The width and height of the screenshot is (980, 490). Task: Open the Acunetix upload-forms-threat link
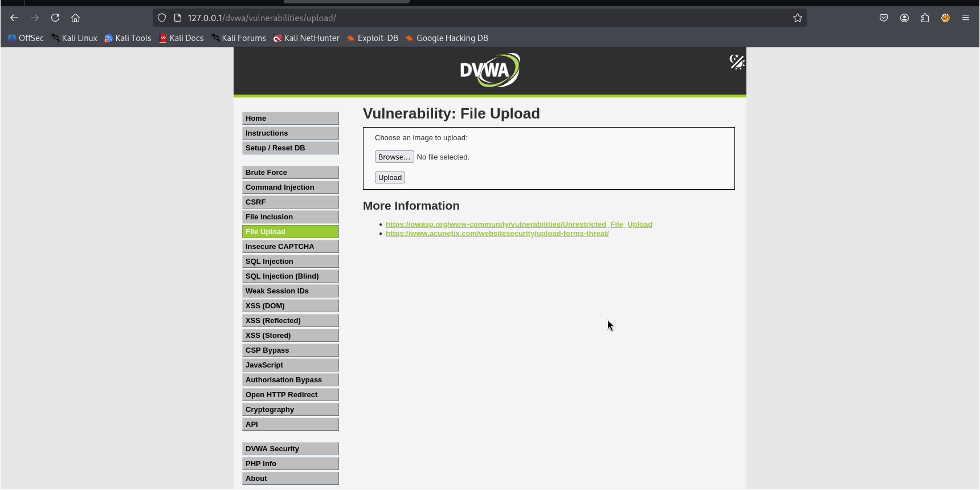(x=497, y=233)
